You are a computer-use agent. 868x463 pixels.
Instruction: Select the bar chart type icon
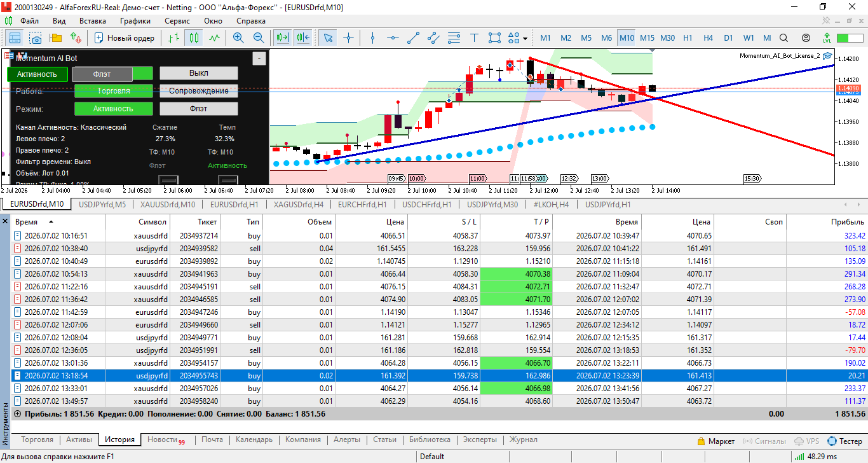[173, 38]
